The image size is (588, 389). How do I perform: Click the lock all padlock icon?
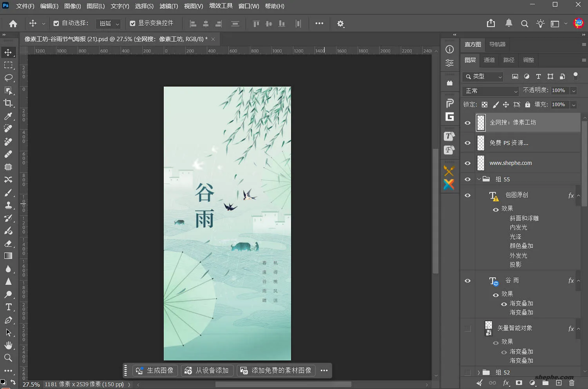528,105
